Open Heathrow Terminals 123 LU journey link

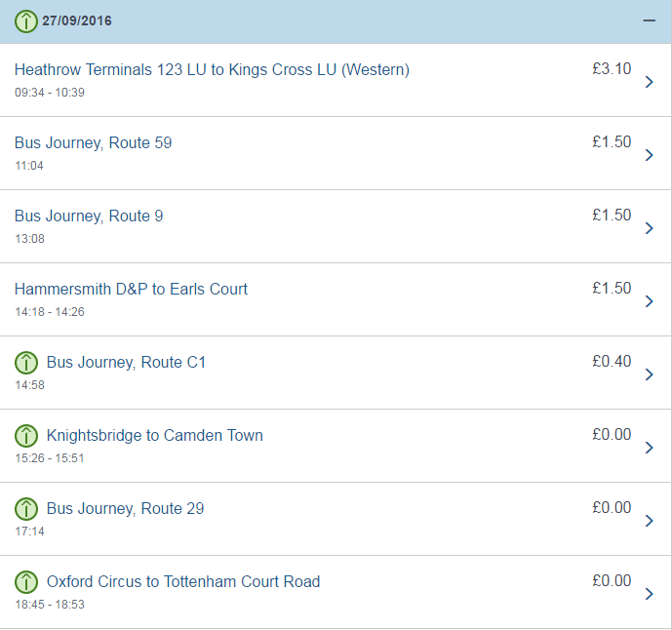tap(212, 70)
